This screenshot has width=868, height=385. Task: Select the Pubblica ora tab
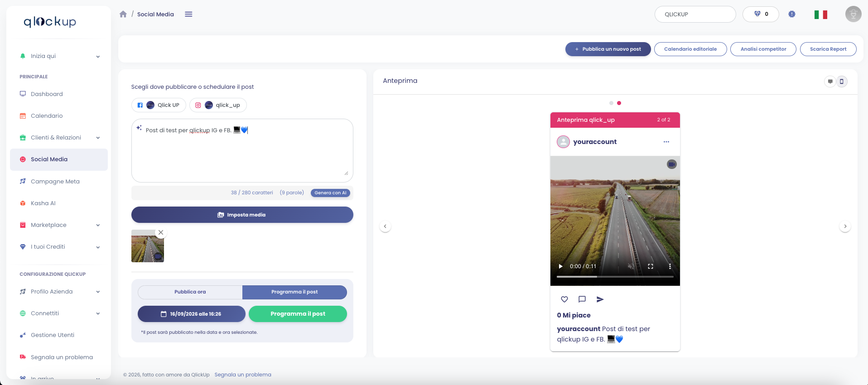pyautogui.click(x=190, y=292)
